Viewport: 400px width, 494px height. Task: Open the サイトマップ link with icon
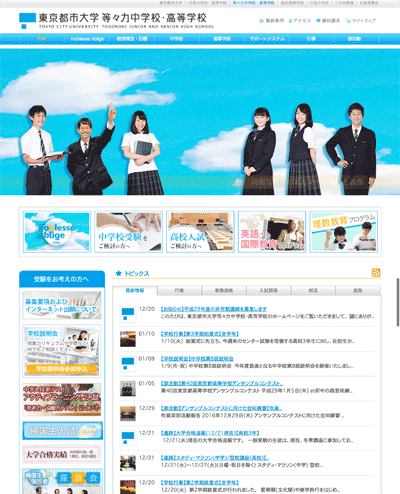361,21
